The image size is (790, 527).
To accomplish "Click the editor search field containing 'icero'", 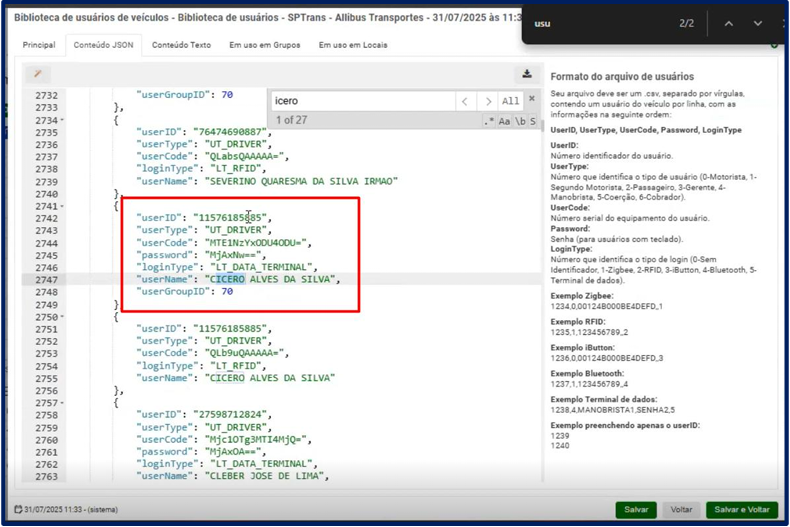I will (362, 101).
